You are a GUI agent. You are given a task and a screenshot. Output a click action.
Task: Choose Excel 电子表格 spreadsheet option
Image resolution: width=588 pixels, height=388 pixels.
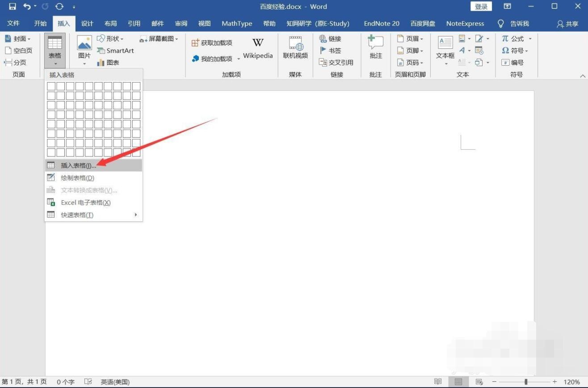click(93, 202)
